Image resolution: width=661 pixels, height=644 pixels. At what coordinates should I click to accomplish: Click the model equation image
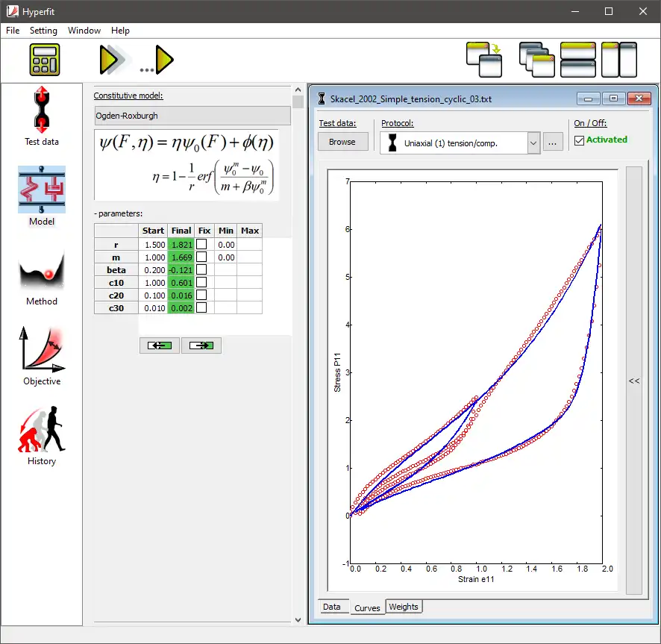click(x=187, y=165)
